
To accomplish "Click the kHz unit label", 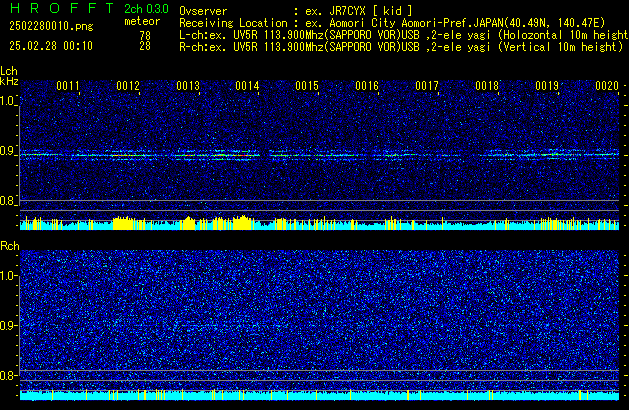I will point(9,81).
